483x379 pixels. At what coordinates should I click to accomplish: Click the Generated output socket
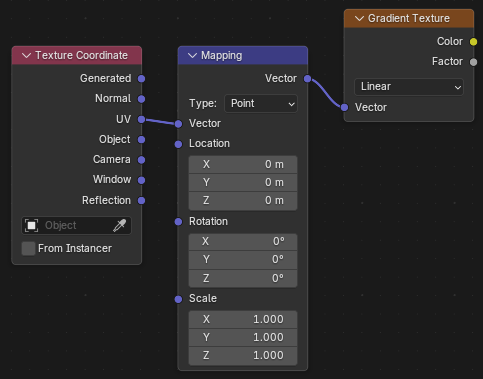pos(141,79)
